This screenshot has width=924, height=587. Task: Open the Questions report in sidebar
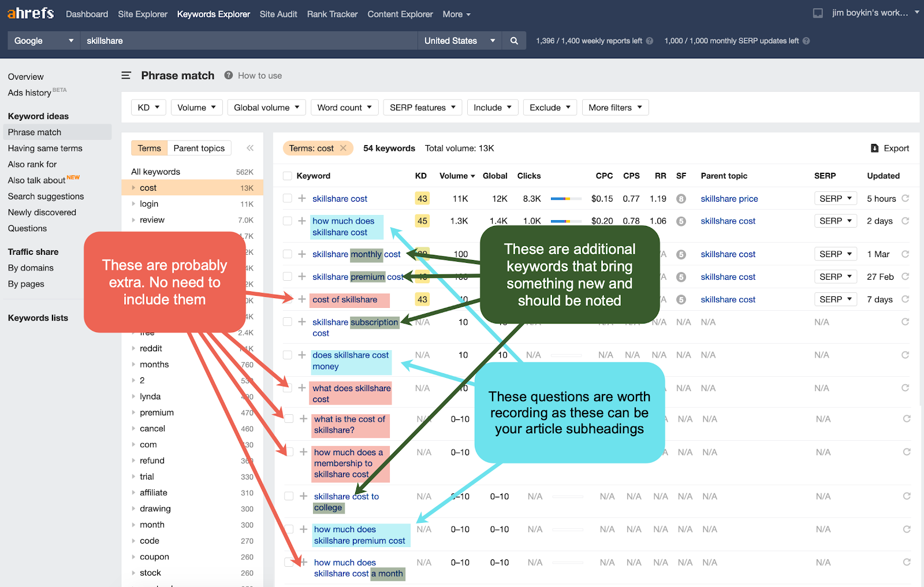point(27,228)
